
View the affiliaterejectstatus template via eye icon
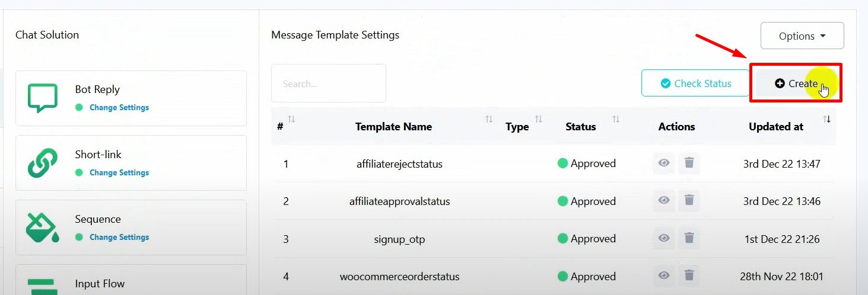664,163
